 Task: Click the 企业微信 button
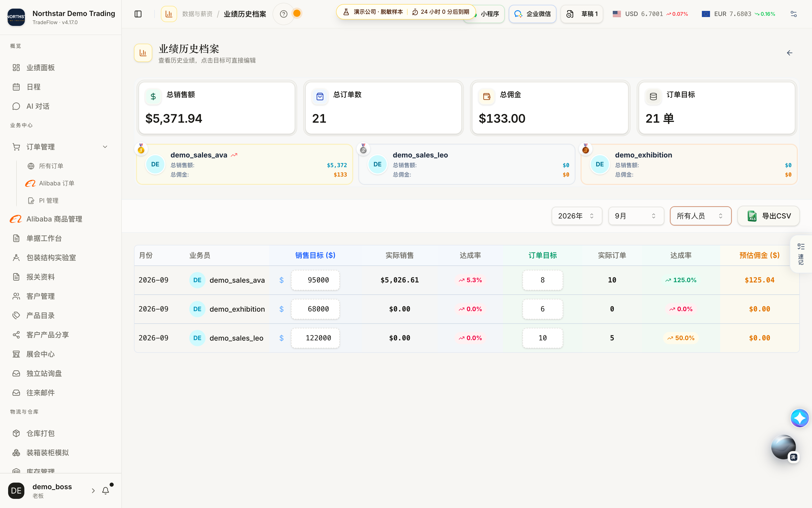click(532, 14)
